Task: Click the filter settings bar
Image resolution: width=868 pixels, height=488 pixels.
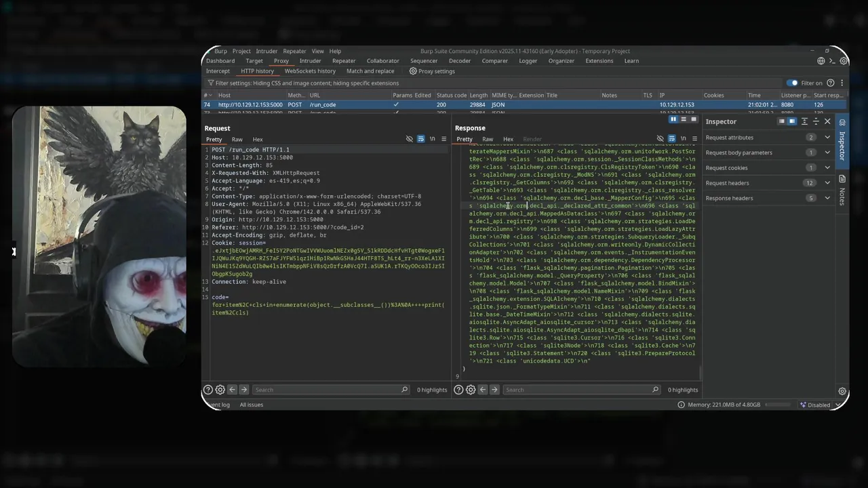Action: tap(492, 83)
